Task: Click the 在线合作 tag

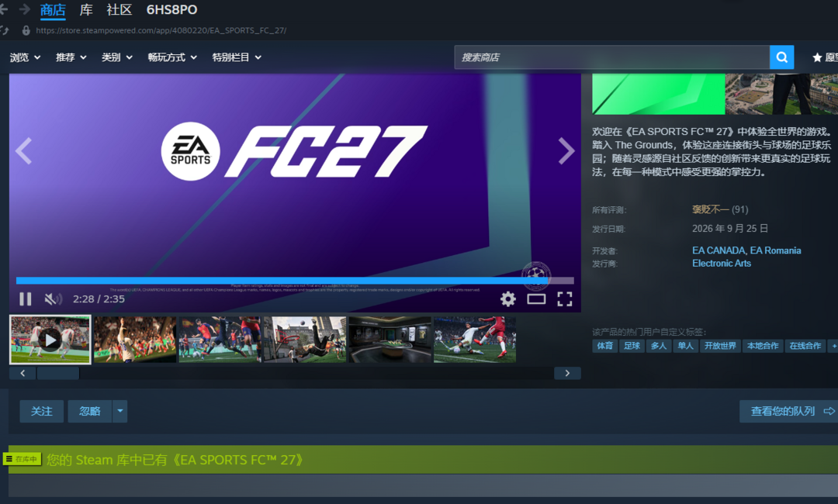Action: pyautogui.click(x=805, y=346)
